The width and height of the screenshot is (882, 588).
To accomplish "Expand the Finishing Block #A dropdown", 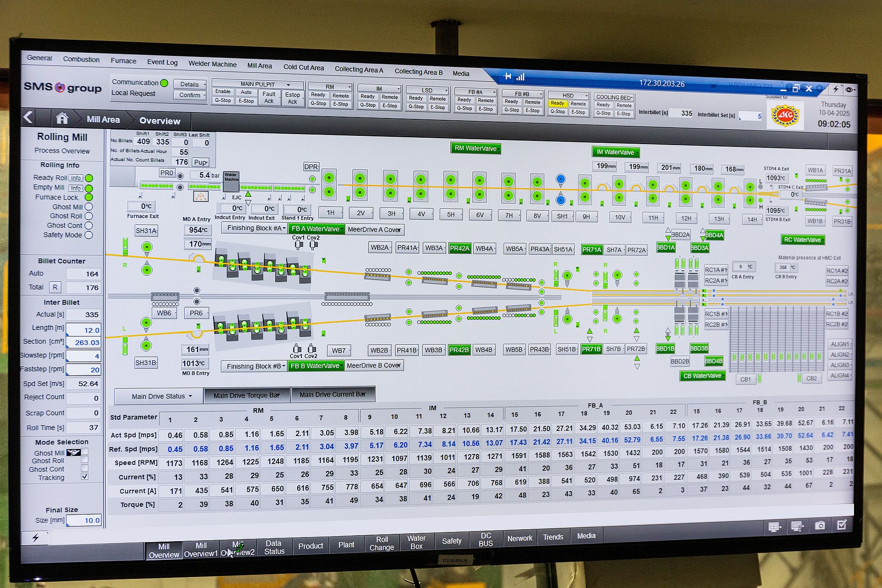I will tap(256, 228).
